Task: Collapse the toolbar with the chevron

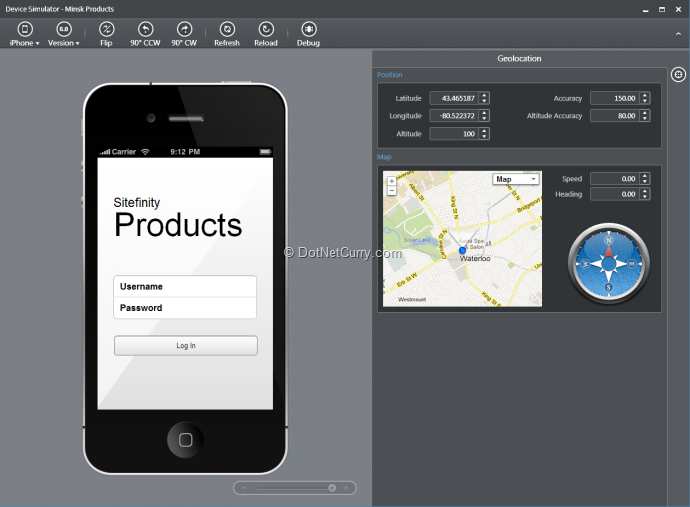Action: coord(679,33)
